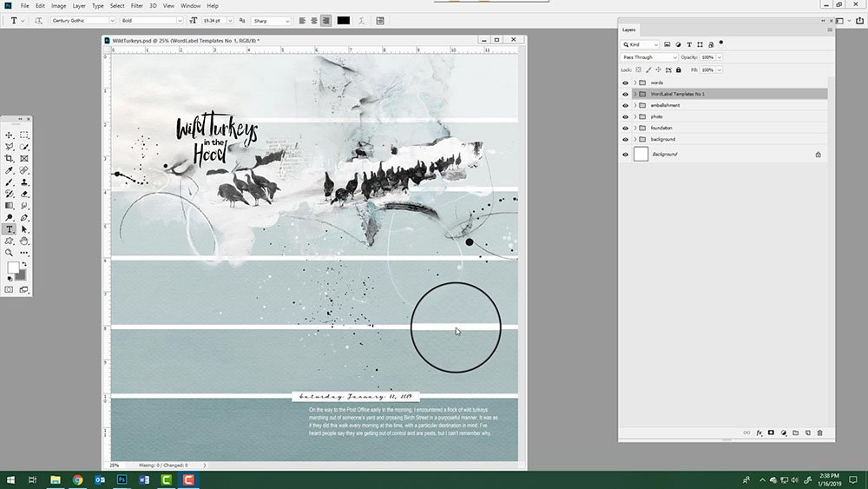The width and height of the screenshot is (868, 489).
Task: Select the Dodge tool
Action: 10,218
